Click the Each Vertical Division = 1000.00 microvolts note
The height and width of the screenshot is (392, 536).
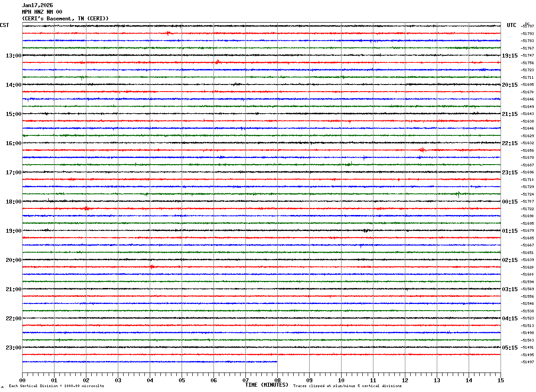coord(56,386)
